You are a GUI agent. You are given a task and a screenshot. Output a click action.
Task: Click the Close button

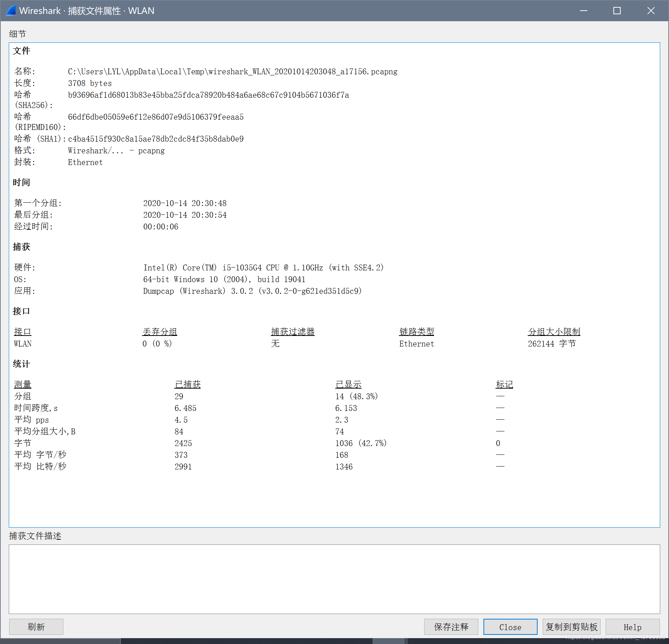coord(510,627)
